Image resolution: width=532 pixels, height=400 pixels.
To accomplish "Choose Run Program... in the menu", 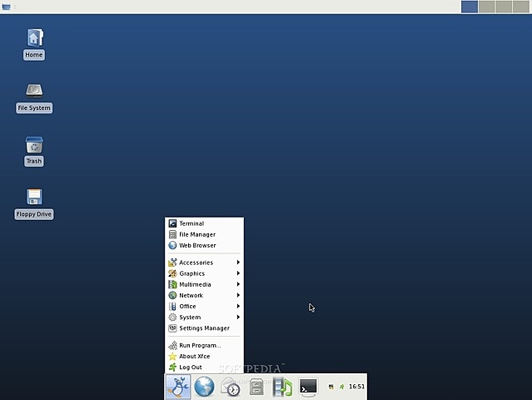I will click(x=204, y=345).
